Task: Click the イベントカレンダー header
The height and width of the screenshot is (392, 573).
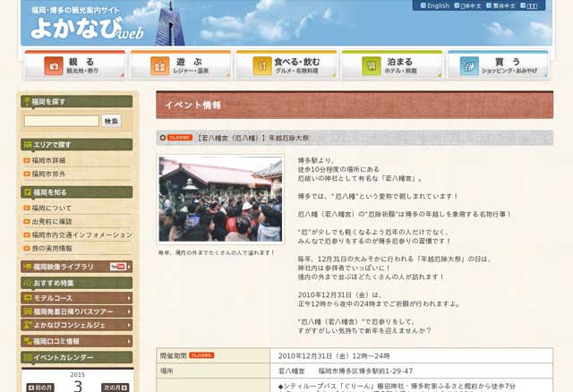Action: 76,357
